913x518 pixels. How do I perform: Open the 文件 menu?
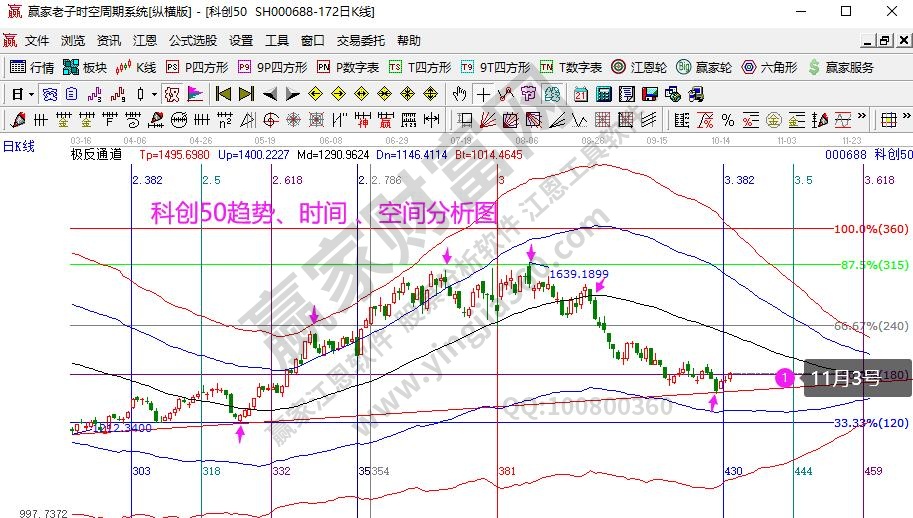[x=37, y=41]
